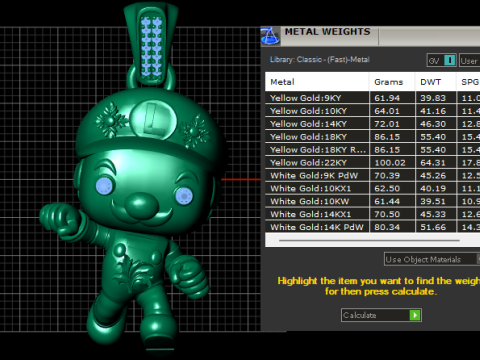Select the White Gold:9K PdW row
The image size is (480, 360).
pyautogui.click(x=373, y=176)
